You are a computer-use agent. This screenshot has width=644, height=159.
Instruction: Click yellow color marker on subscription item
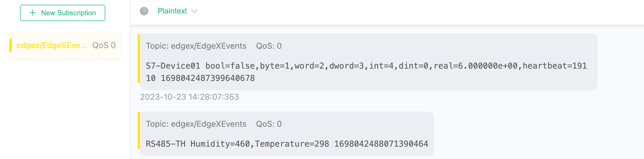[11, 45]
